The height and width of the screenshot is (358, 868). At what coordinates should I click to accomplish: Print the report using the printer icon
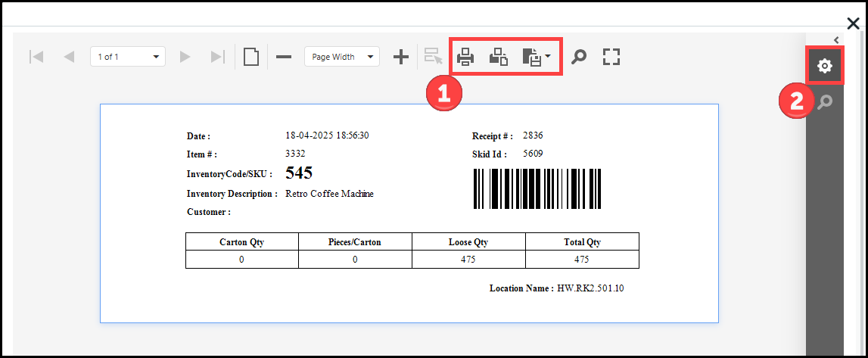pos(465,57)
